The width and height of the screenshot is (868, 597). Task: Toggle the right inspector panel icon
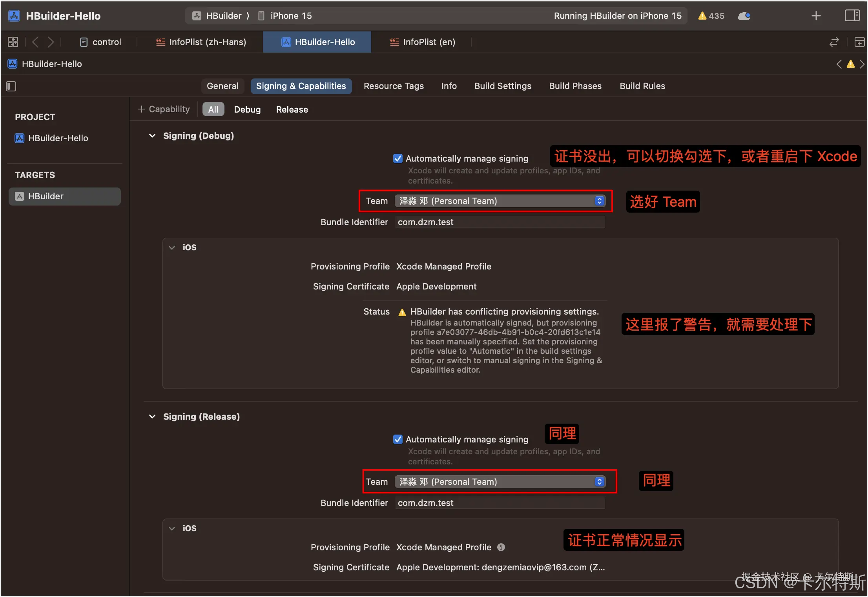852,16
